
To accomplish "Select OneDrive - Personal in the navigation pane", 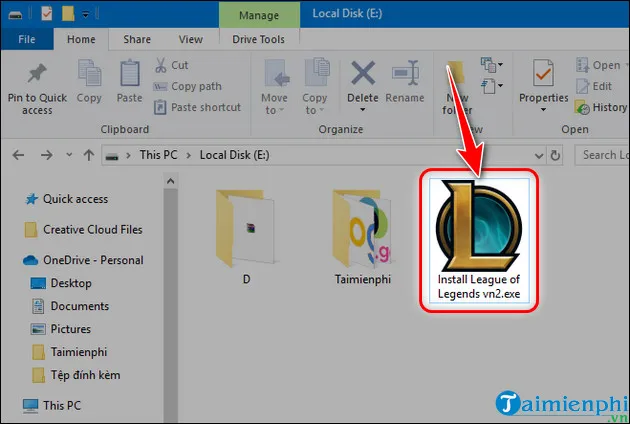I will pyautogui.click(x=96, y=260).
